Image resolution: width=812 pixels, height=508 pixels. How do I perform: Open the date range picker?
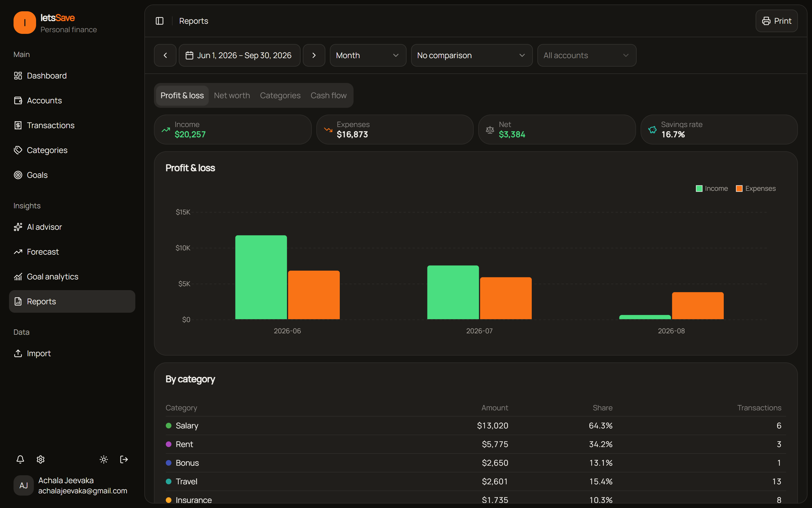pos(240,55)
